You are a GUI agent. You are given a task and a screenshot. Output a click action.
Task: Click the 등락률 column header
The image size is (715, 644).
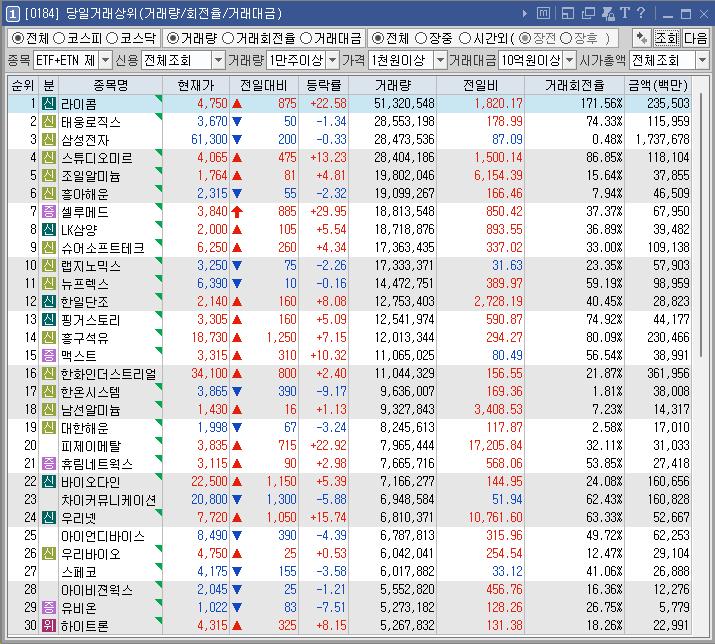point(324,85)
